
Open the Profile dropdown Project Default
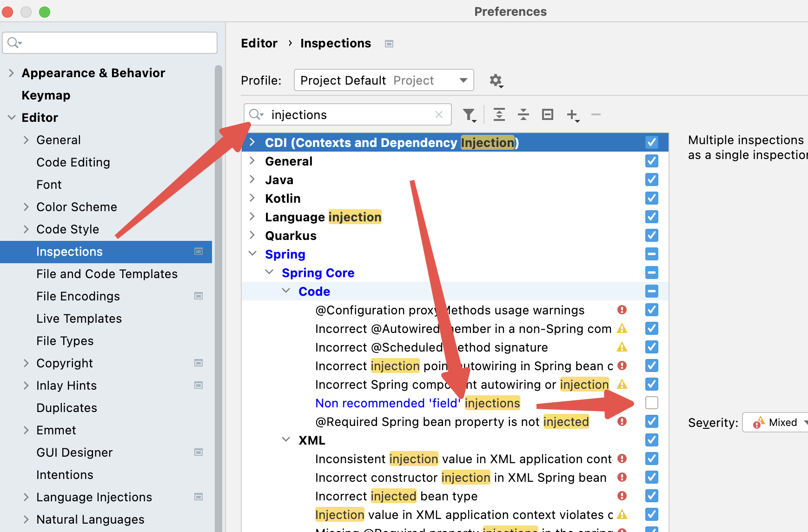tap(384, 80)
